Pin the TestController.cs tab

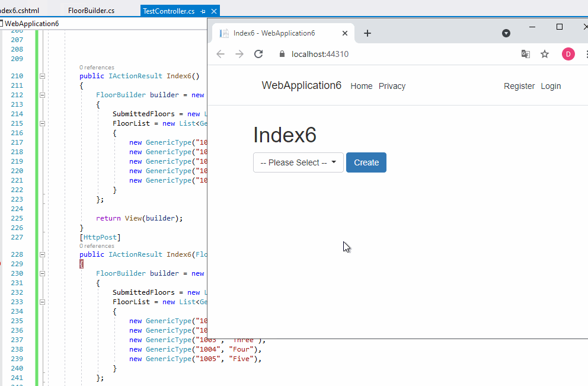[203, 11]
